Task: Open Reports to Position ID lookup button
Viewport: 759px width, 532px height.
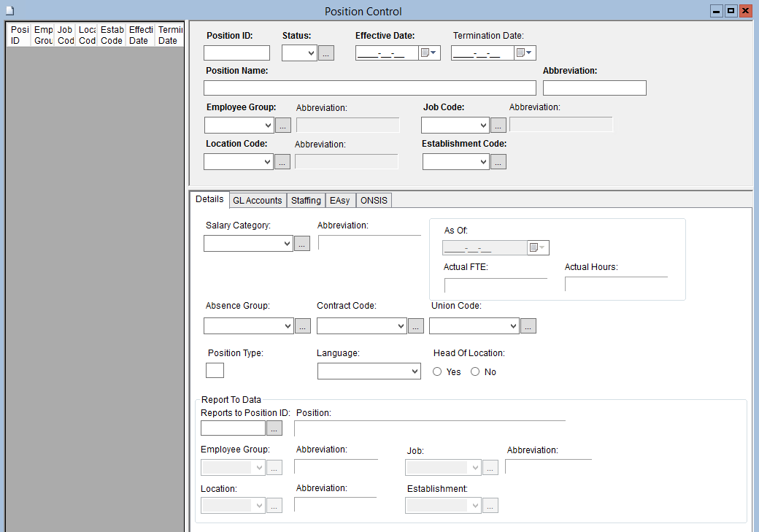Action: [274, 428]
